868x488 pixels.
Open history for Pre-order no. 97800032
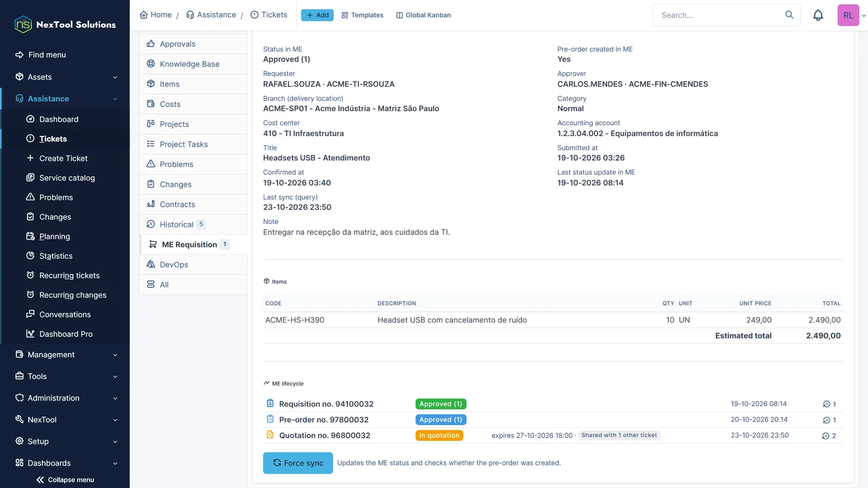(x=829, y=420)
